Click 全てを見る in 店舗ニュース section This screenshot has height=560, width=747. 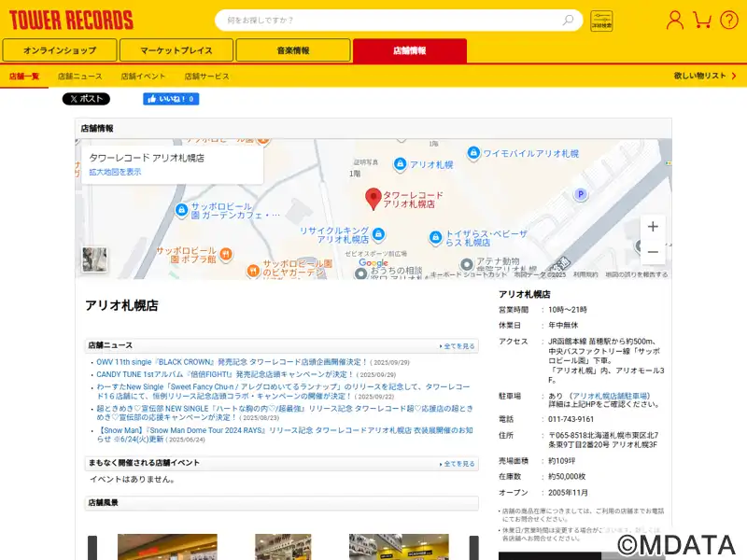pos(457,346)
